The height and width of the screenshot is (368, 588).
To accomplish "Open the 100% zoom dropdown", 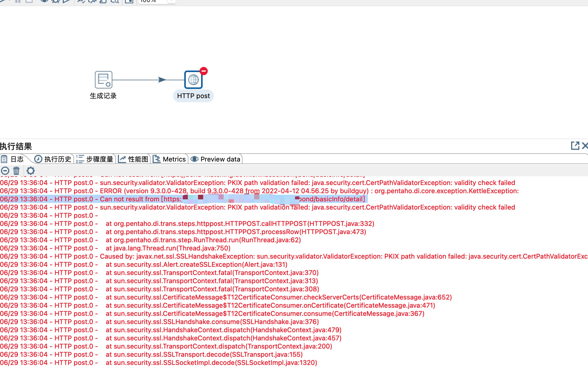I will [171, 1].
